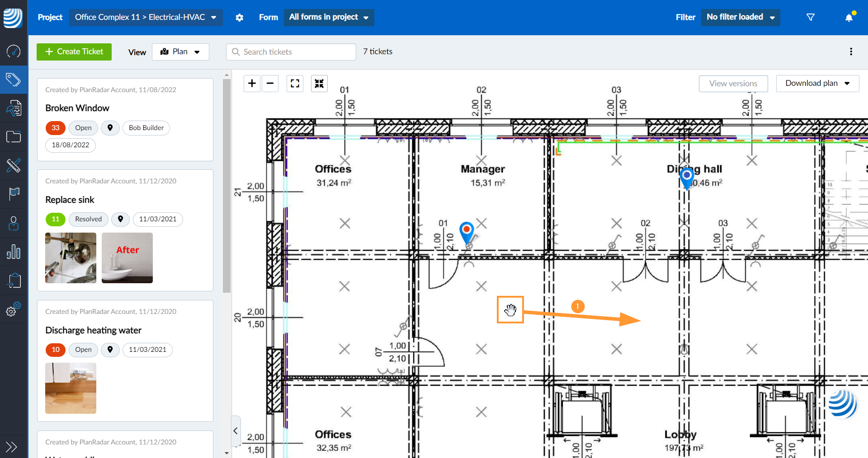868x458 pixels.
Task: Focus the Search tickets field
Action: [291, 52]
